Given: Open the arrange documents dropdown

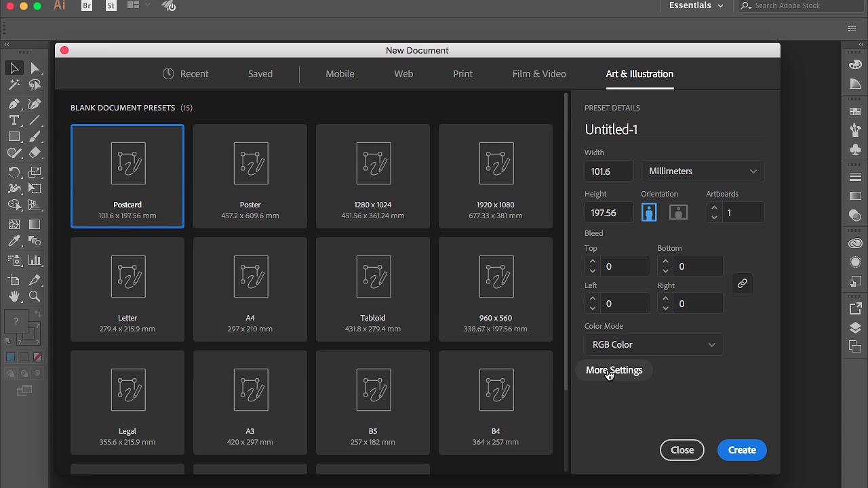Looking at the screenshot, I should point(138,5).
